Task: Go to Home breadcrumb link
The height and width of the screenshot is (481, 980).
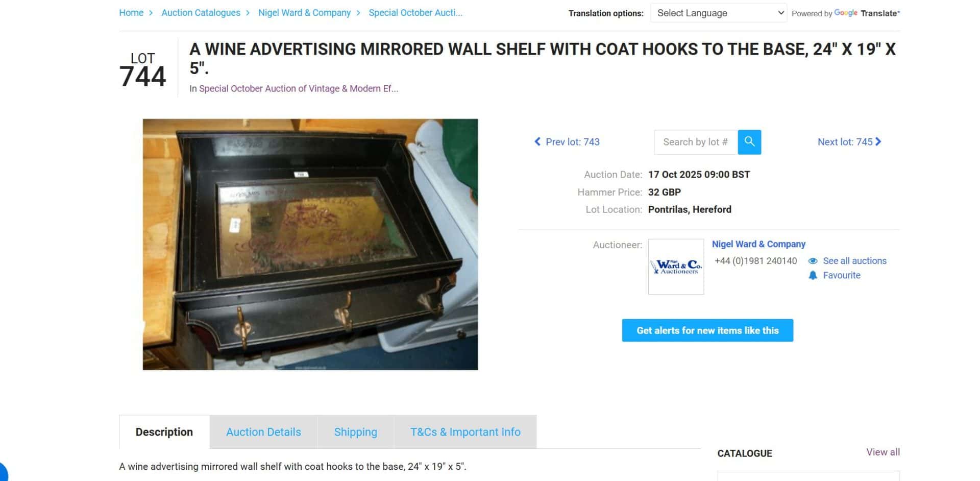Action: pyautogui.click(x=131, y=13)
